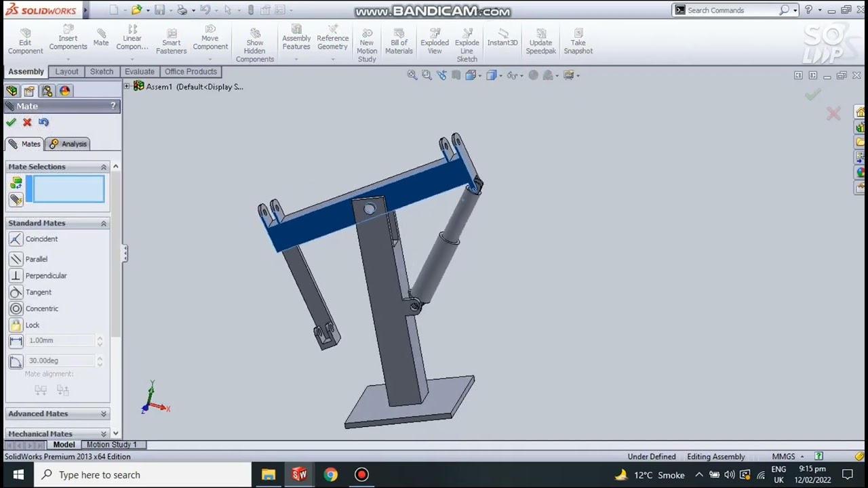Click the undo mate arrow icon
Screen dimensions: 868x488
click(43, 122)
